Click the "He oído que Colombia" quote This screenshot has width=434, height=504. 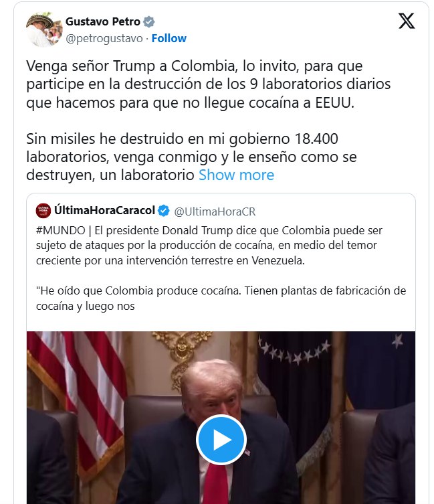click(x=221, y=299)
